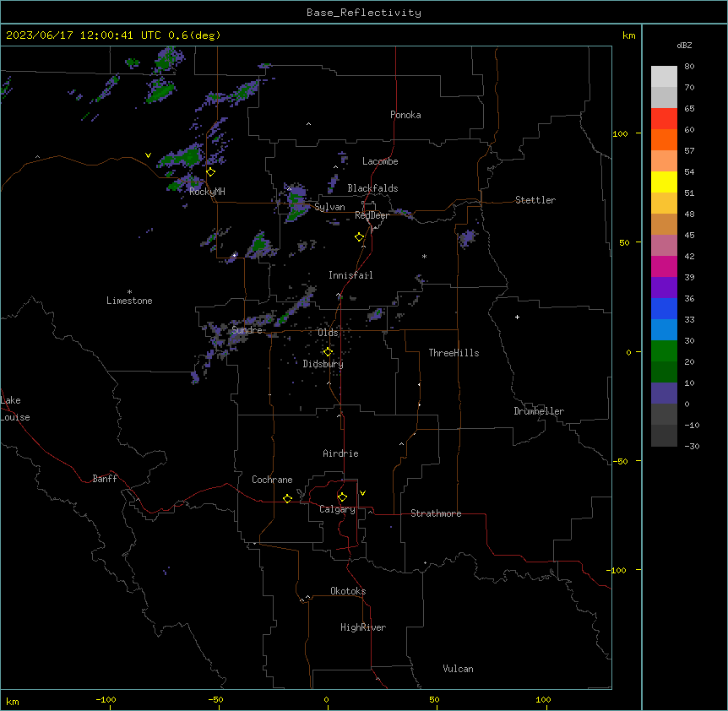Click the radar echo west of Sylvan

coord(296,203)
